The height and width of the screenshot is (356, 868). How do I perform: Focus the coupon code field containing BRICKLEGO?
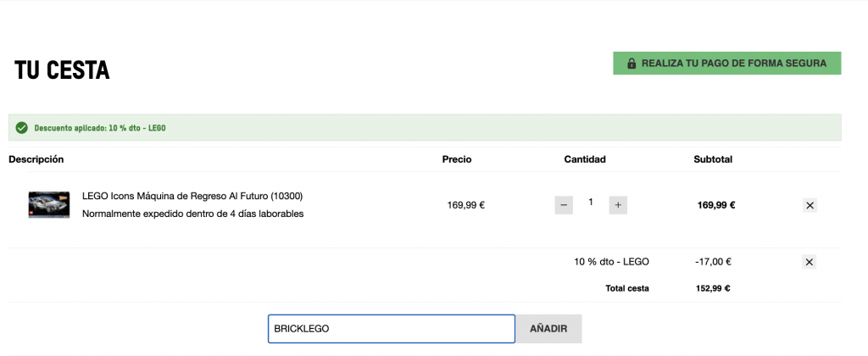[391, 329]
